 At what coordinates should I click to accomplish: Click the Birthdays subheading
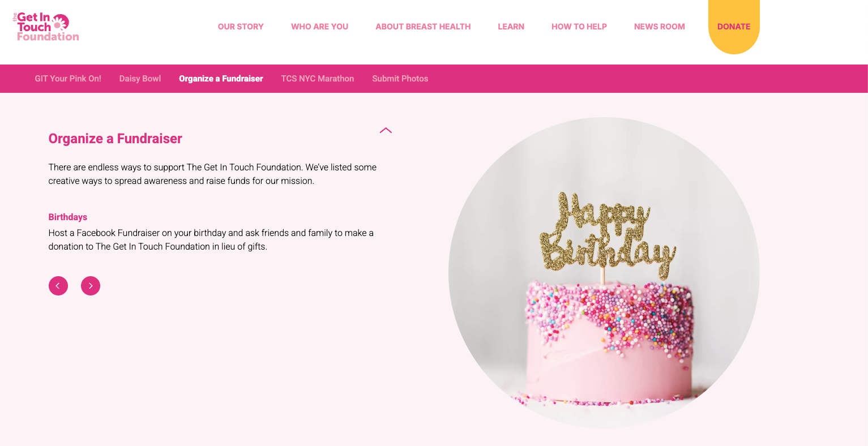coord(68,217)
